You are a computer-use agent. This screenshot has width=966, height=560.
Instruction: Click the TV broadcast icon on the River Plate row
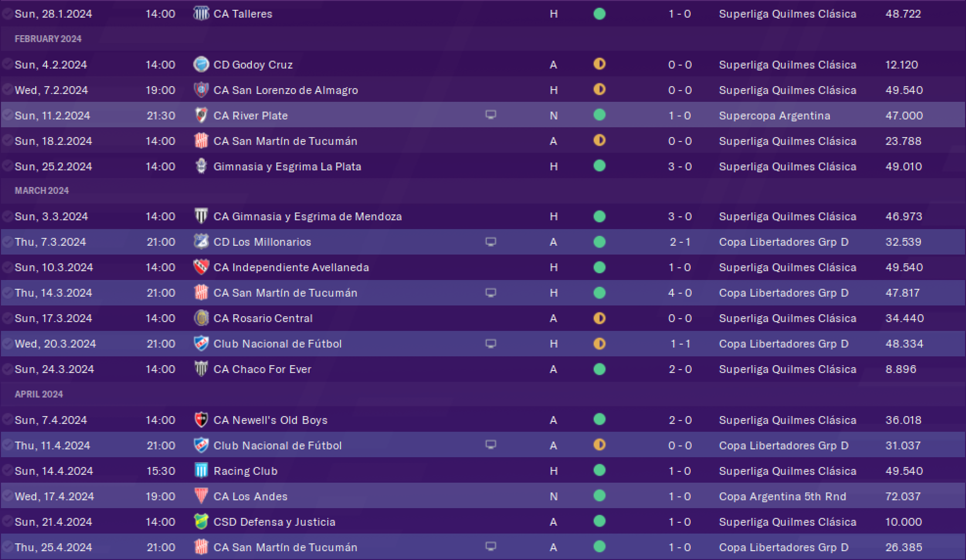pos(490,115)
